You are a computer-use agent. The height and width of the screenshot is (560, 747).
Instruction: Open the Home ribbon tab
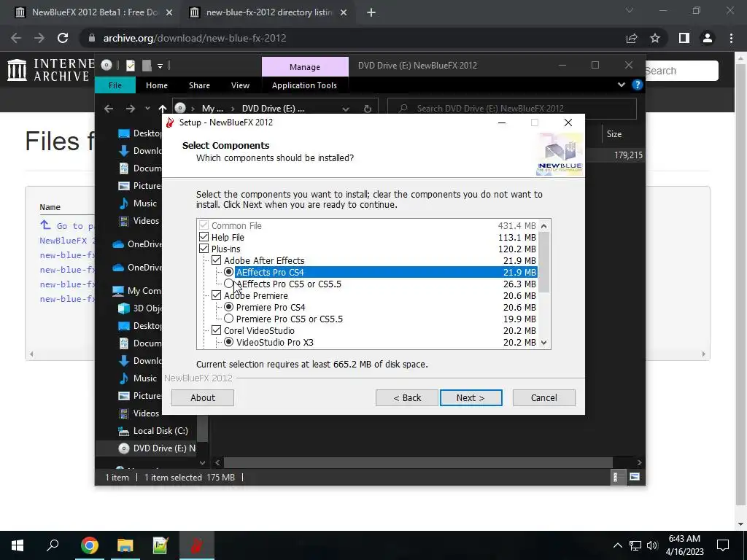tap(157, 85)
